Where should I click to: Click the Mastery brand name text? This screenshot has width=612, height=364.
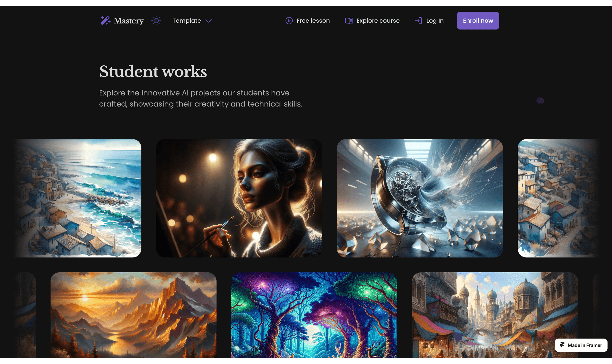[129, 21]
